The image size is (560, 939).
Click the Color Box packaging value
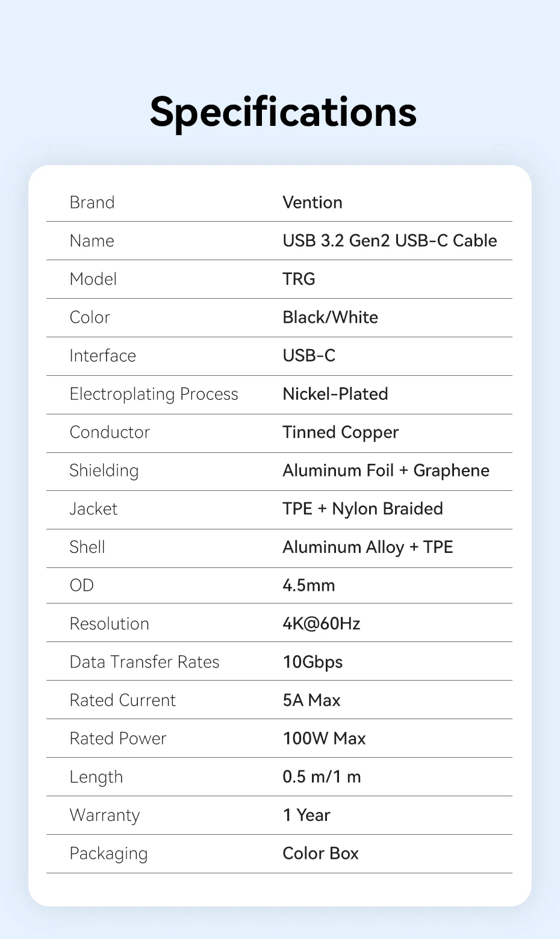[x=320, y=853]
